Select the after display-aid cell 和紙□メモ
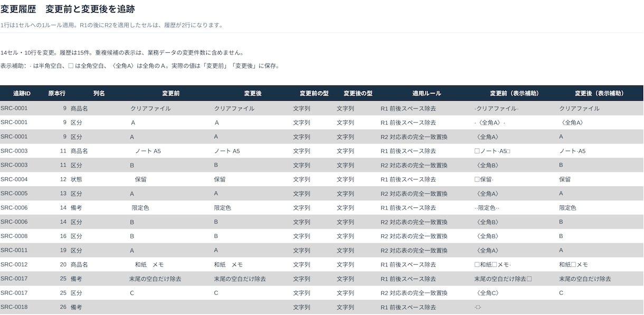Image resolution: width=644 pixels, height=315 pixels. click(573, 265)
